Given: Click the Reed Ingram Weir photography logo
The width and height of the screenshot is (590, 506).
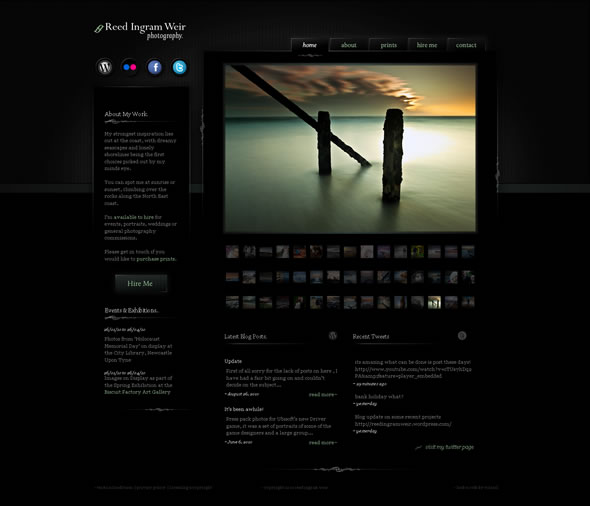Looking at the screenshot, I should pos(140,30).
